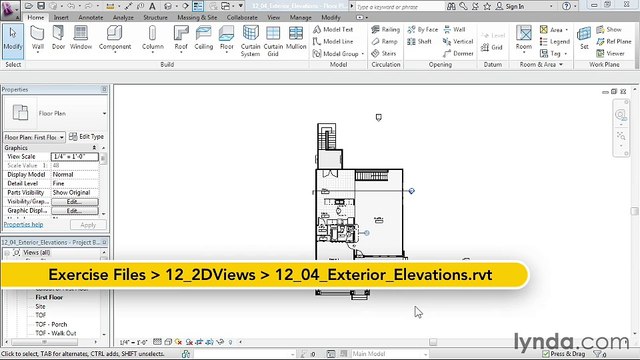Viewport: 640px width, 360px height.
Task: Click the Component tool
Action: click(x=115, y=39)
